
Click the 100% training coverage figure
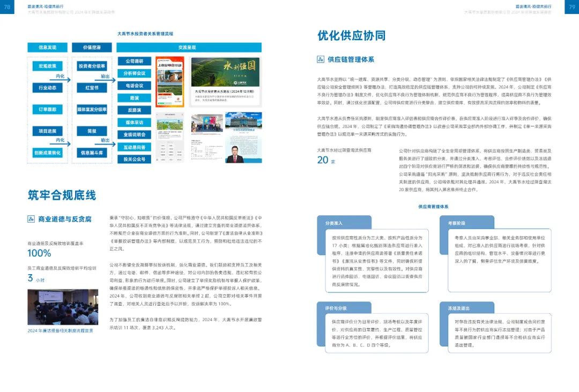39,253
